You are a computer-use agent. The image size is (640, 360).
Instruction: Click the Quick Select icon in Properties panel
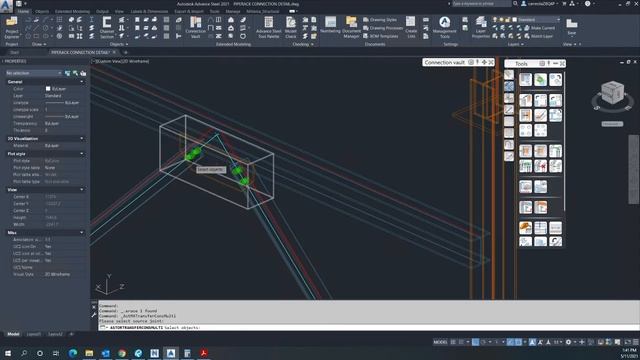point(76,73)
